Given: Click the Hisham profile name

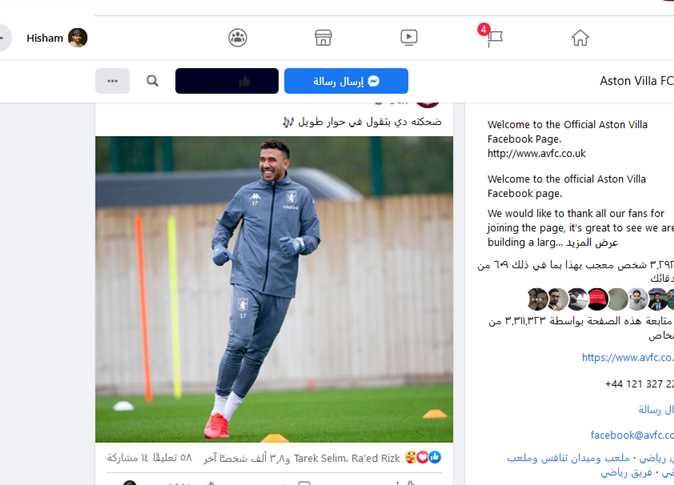Looking at the screenshot, I should 45,38.
